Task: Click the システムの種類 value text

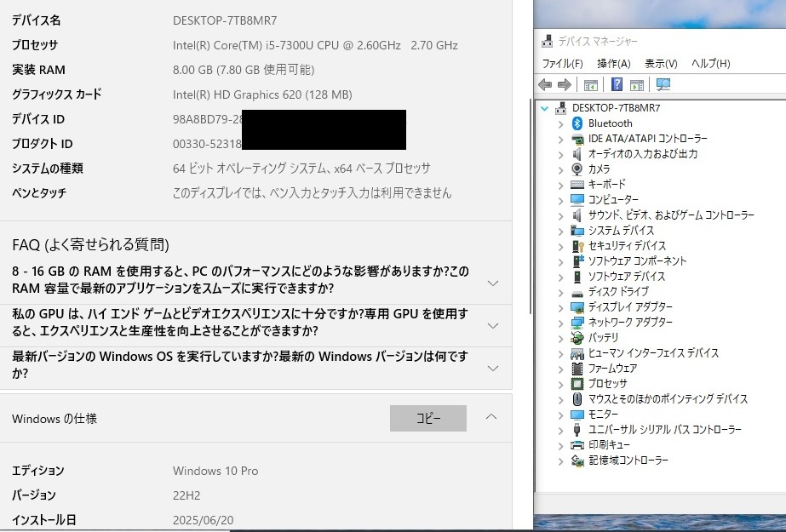Action: coord(301,169)
